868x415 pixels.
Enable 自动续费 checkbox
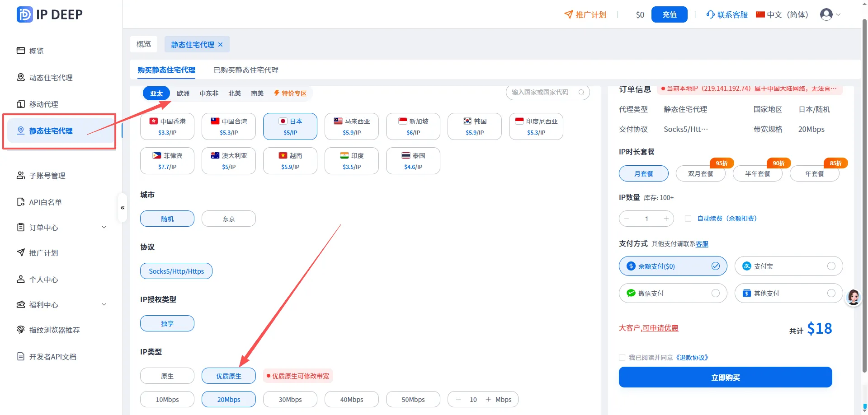coord(688,219)
